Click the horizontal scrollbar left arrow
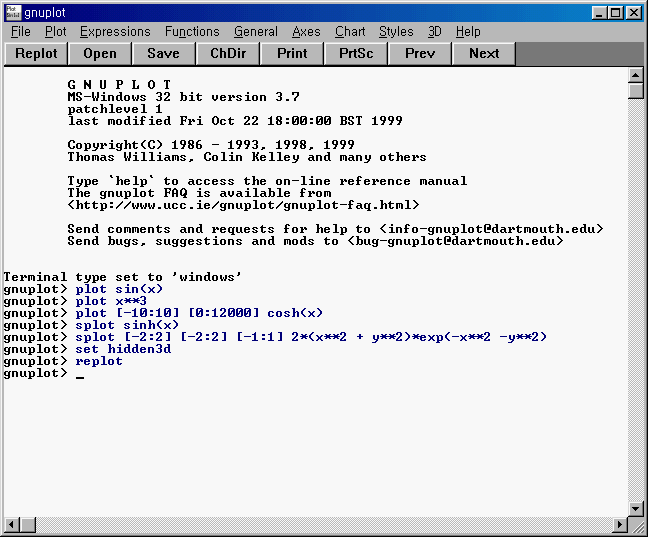The image size is (648, 537). pos(12,525)
